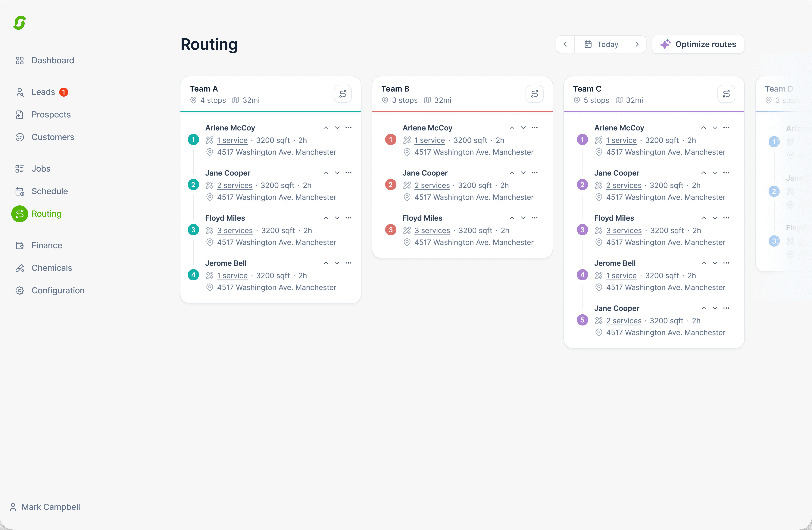The image size is (812, 530).
Task: Click the green app logo in sidebar
Action: point(20,23)
